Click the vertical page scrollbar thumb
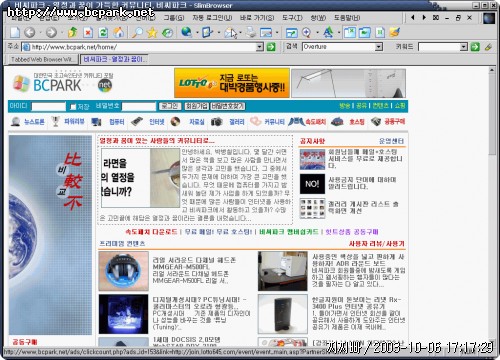The image size is (500, 360). click(x=492, y=114)
